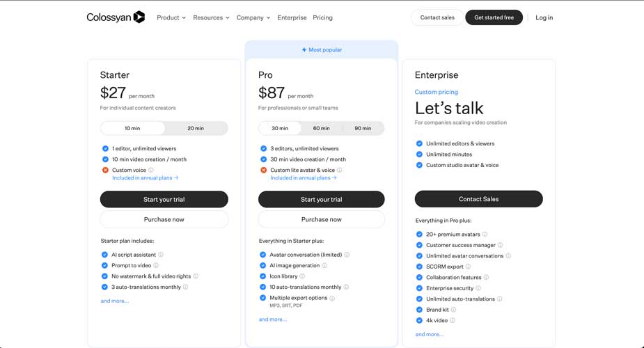Click info icon next to 4k video

pos(453,320)
